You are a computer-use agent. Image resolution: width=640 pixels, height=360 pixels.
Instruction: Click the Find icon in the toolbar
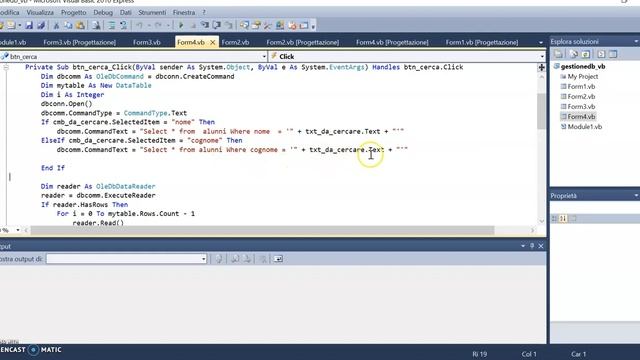[x=96, y=25]
